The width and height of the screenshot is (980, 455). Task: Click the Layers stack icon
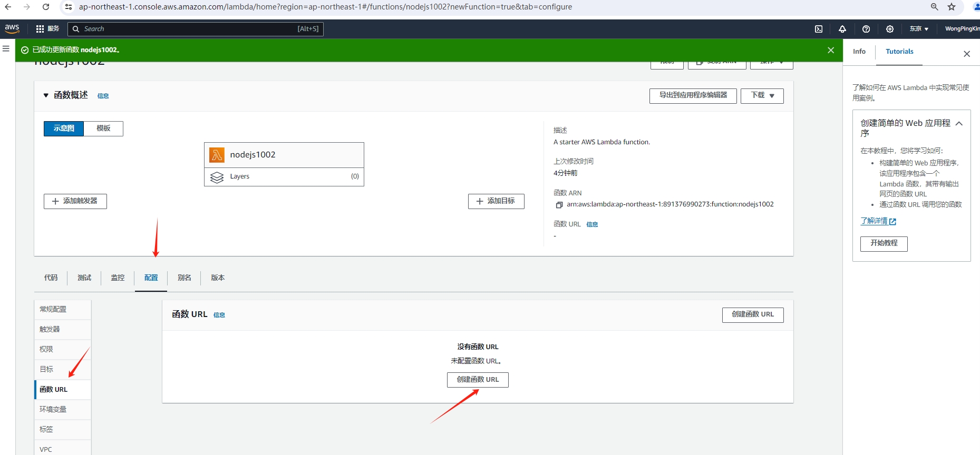[217, 177]
